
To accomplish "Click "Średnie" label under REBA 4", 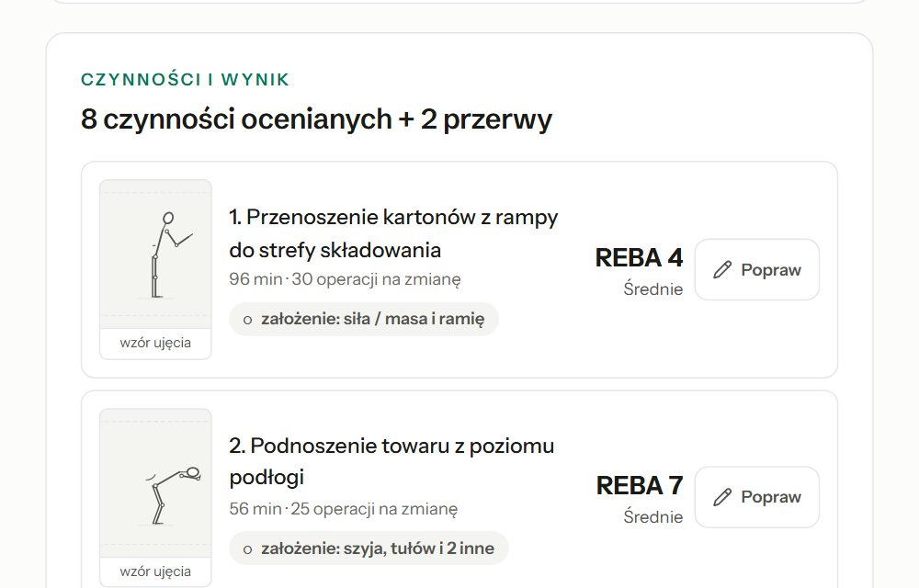I will 652,289.
